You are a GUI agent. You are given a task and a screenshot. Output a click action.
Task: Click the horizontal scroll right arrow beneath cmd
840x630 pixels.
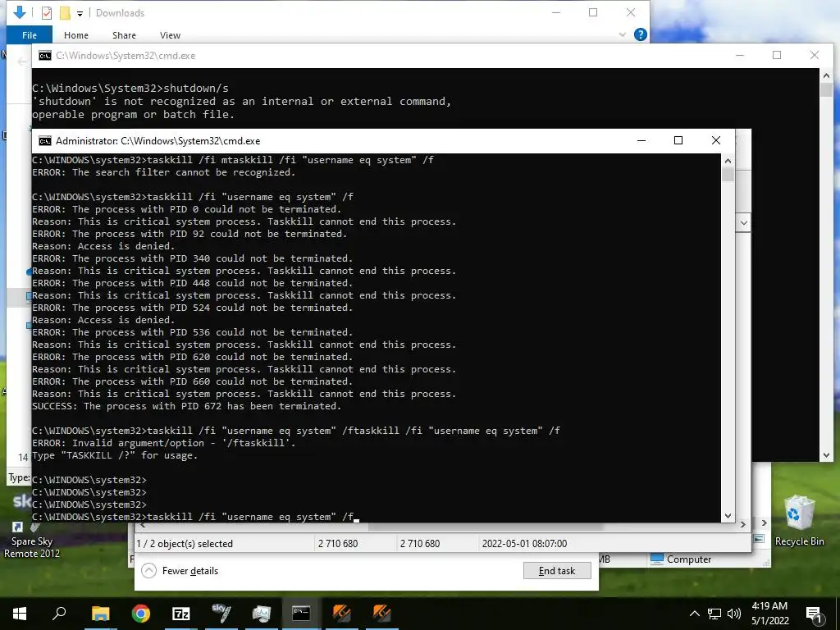[x=742, y=524]
